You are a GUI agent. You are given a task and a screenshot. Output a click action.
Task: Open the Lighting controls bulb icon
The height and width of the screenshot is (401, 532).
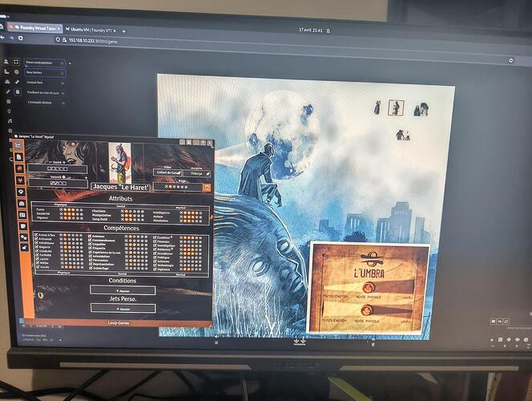pyautogui.click(x=9, y=111)
